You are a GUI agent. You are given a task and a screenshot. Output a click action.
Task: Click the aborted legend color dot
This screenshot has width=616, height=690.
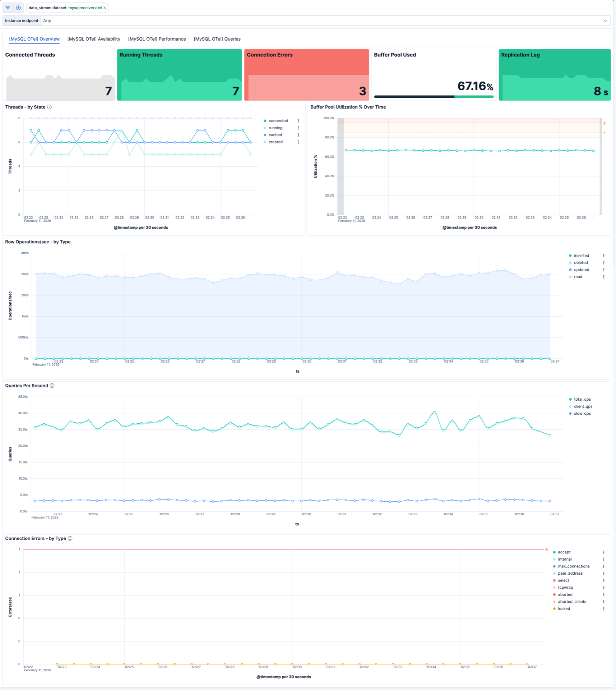click(554, 595)
